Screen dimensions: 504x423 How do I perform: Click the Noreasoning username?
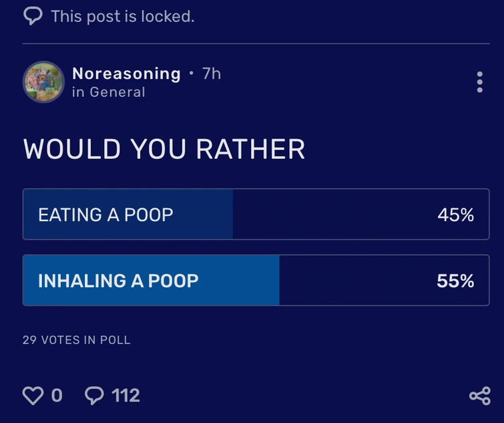coord(126,74)
